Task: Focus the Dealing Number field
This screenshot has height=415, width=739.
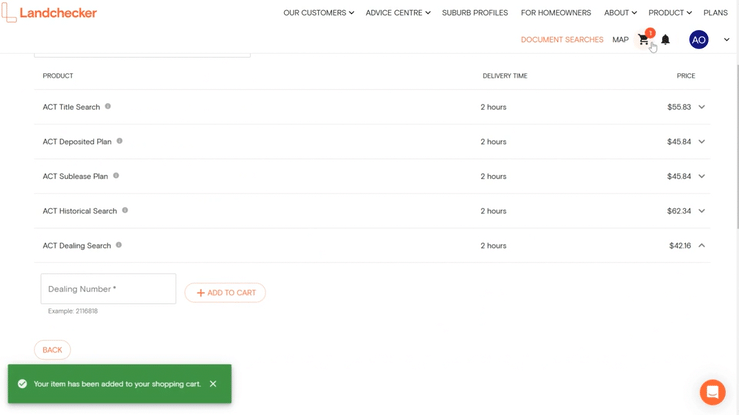Action: pos(108,289)
